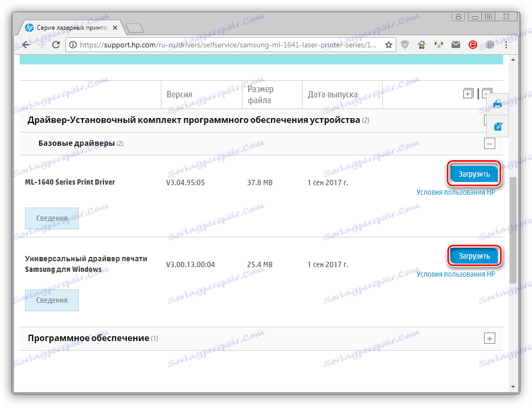Expand all sections with the plus icon

point(468,93)
